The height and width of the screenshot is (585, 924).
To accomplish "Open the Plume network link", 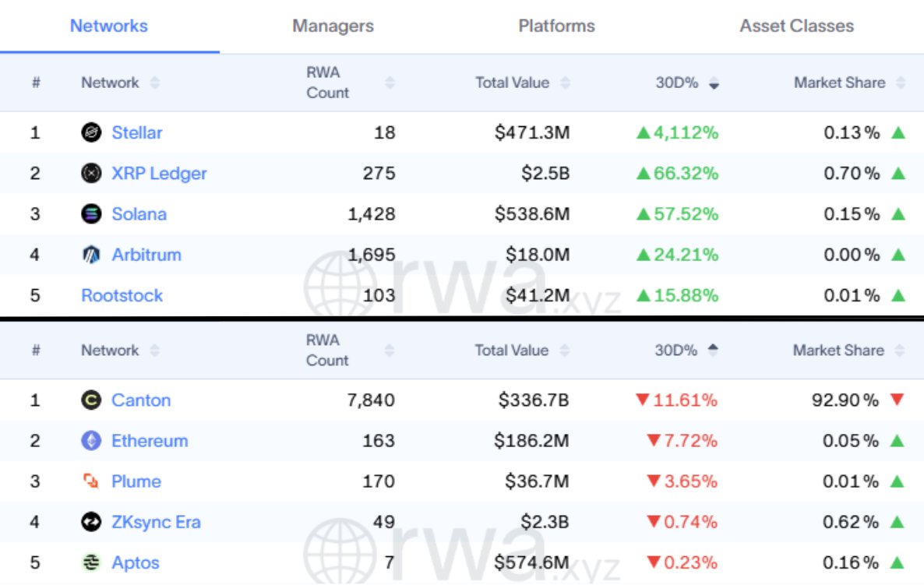I will (136, 481).
